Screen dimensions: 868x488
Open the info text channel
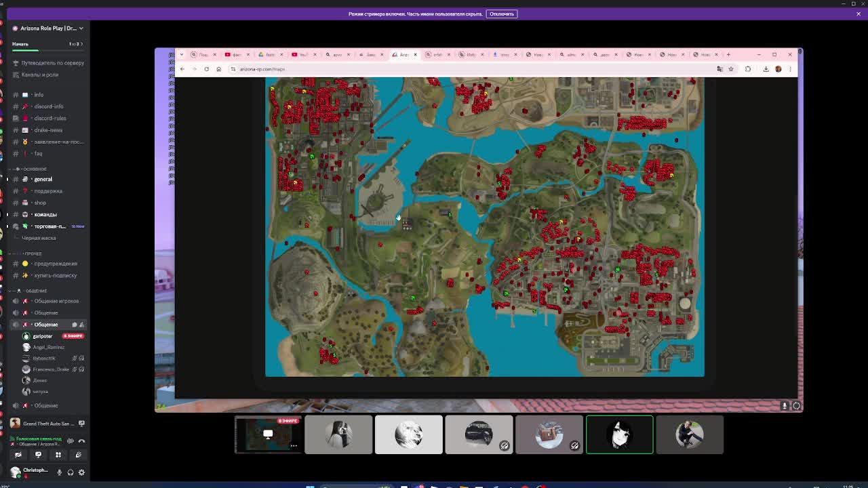(x=47, y=95)
